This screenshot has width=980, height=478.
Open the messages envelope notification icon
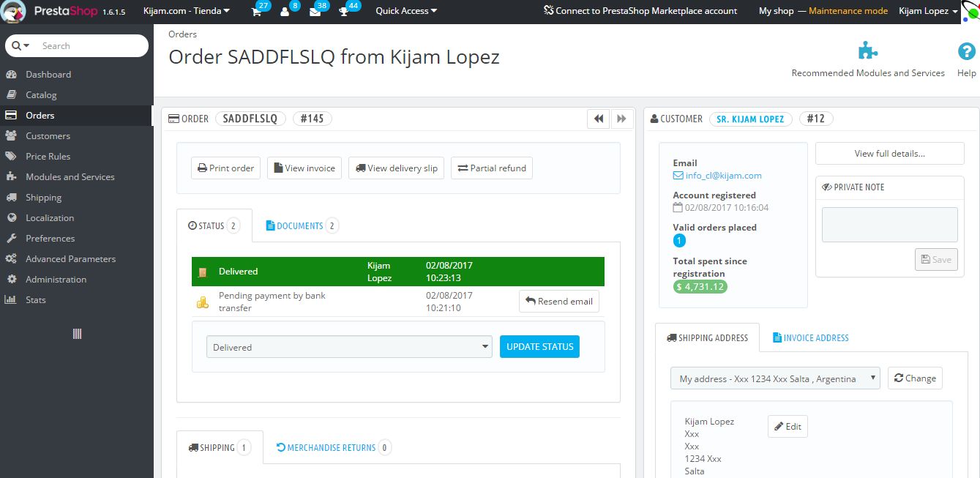(x=315, y=11)
